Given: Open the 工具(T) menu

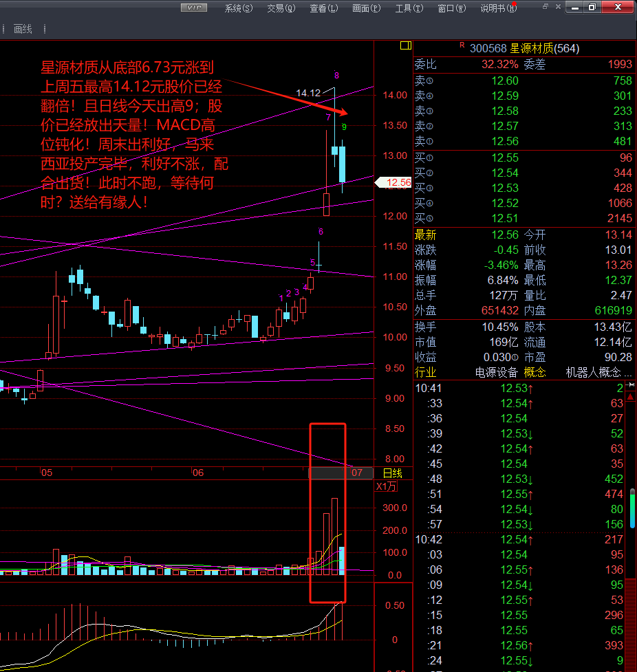Looking at the screenshot, I should tap(409, 8).
